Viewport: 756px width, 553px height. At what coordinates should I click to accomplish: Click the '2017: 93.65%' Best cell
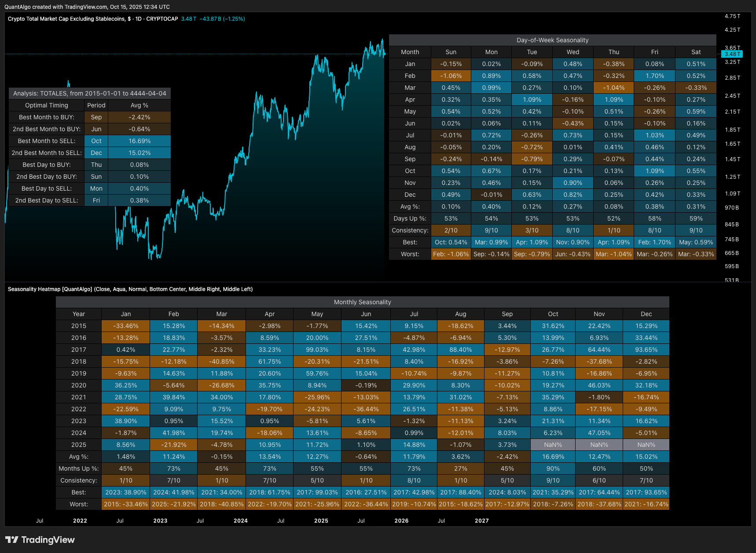pos(646,492)
